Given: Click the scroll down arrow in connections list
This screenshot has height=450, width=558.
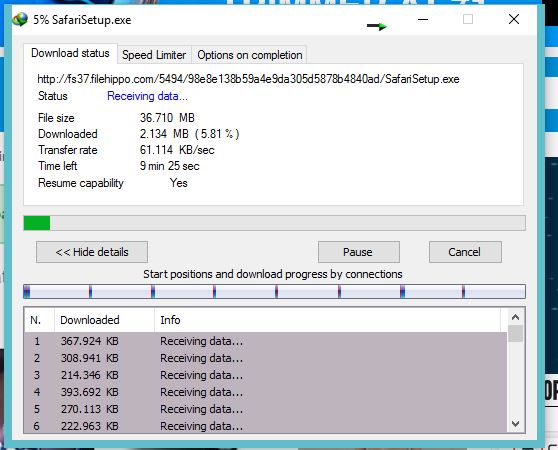Looking at the screenshot, I should [x=515, y=424].
